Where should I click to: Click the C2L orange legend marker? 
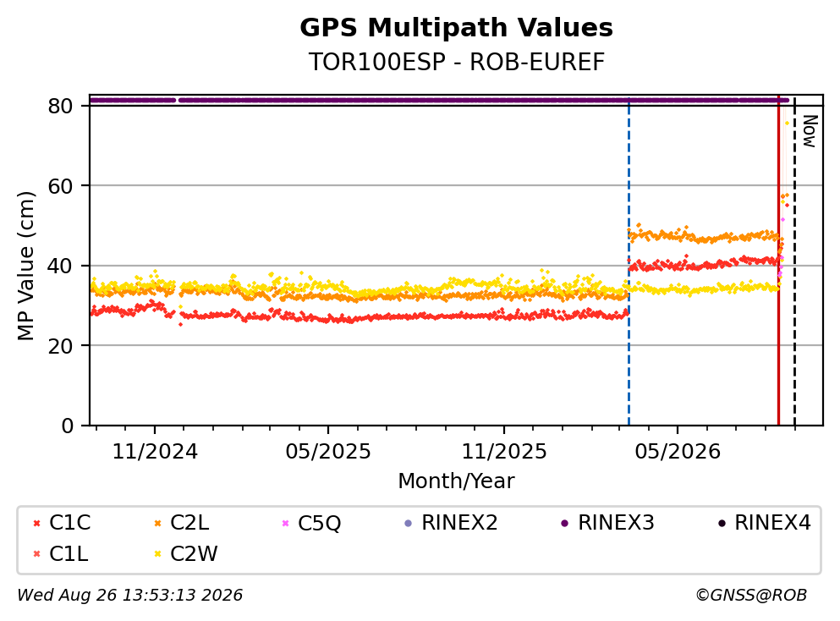pos(157,523)
